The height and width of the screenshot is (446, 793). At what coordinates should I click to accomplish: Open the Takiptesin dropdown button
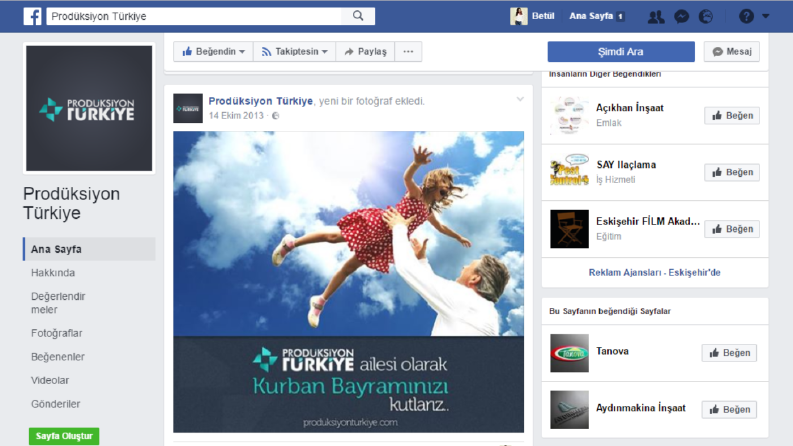point(294,52)
